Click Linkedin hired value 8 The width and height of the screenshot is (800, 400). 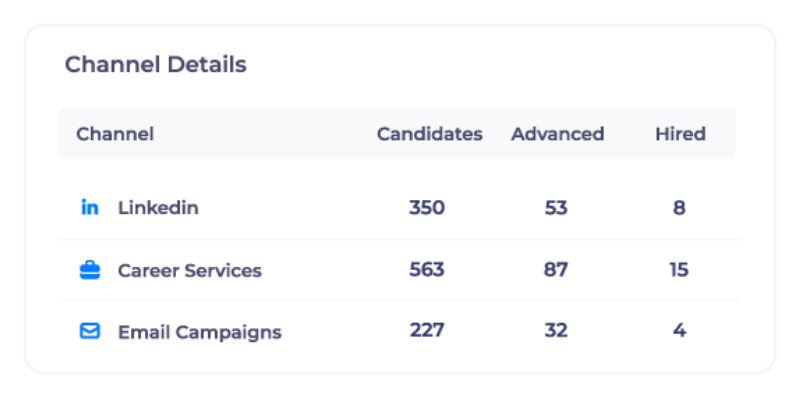coord(680,208)
